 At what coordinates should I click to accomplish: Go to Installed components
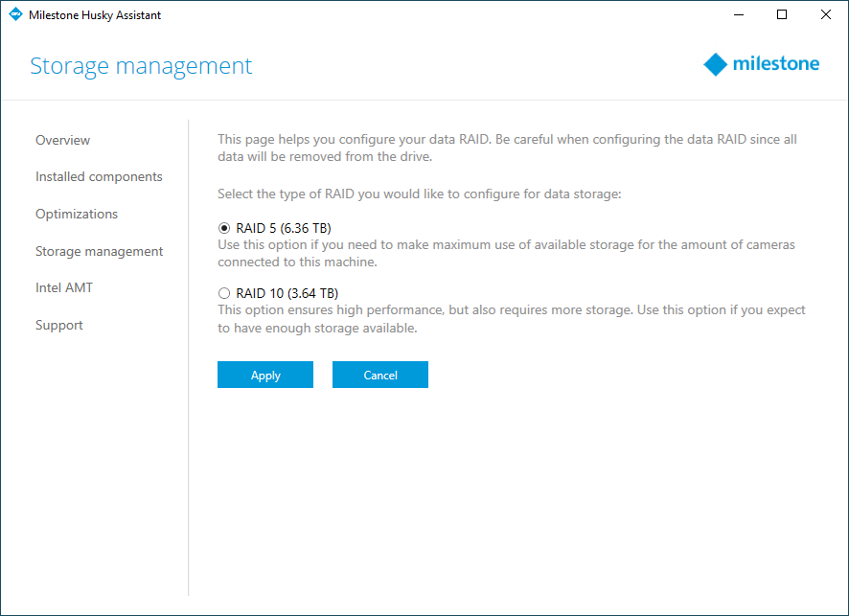99,177
